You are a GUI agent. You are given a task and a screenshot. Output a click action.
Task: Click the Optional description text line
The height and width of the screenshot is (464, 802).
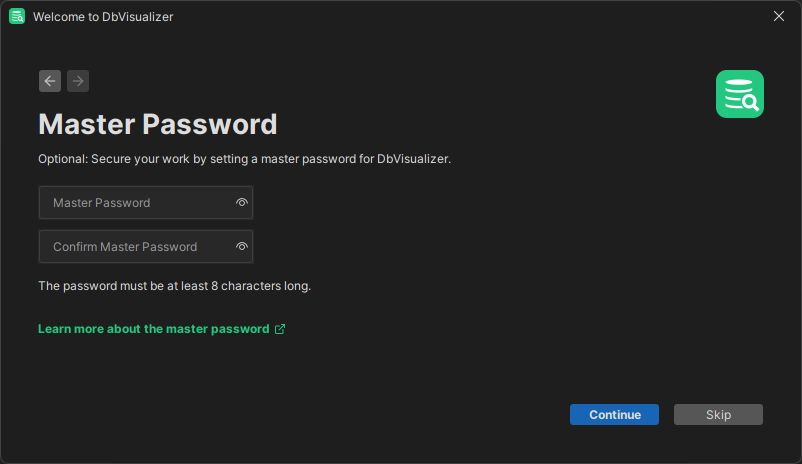(x=244, y=159)
